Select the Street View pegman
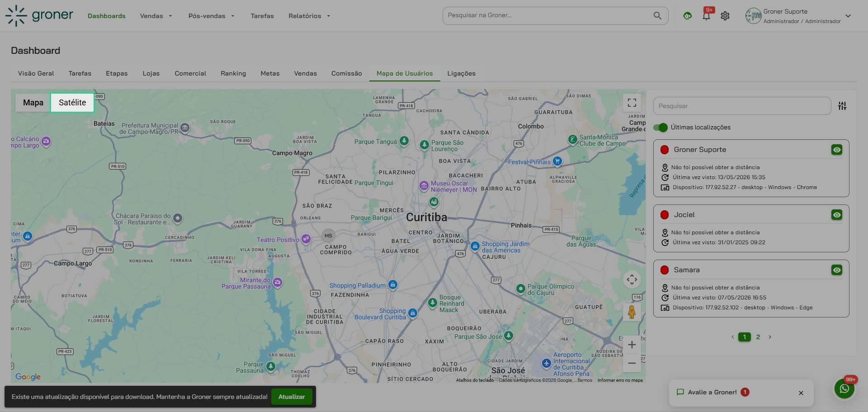The image size is (868, 412). pos(632,312)
